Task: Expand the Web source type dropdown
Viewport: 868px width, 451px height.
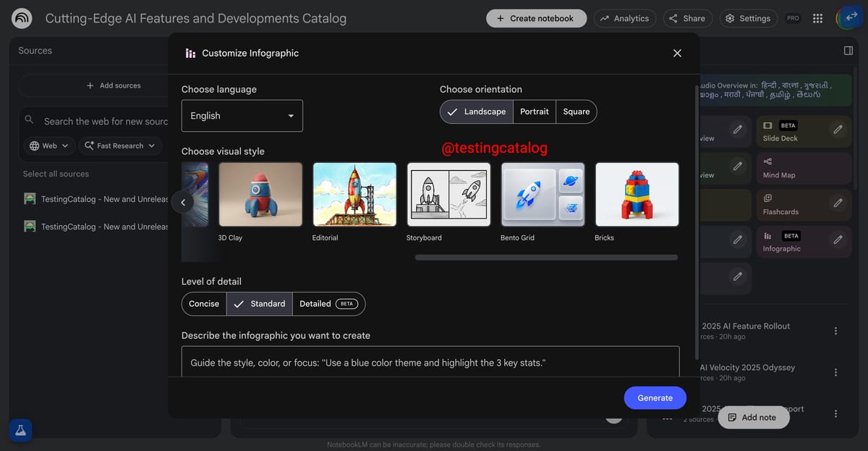Action: click(x=48, y=146)
